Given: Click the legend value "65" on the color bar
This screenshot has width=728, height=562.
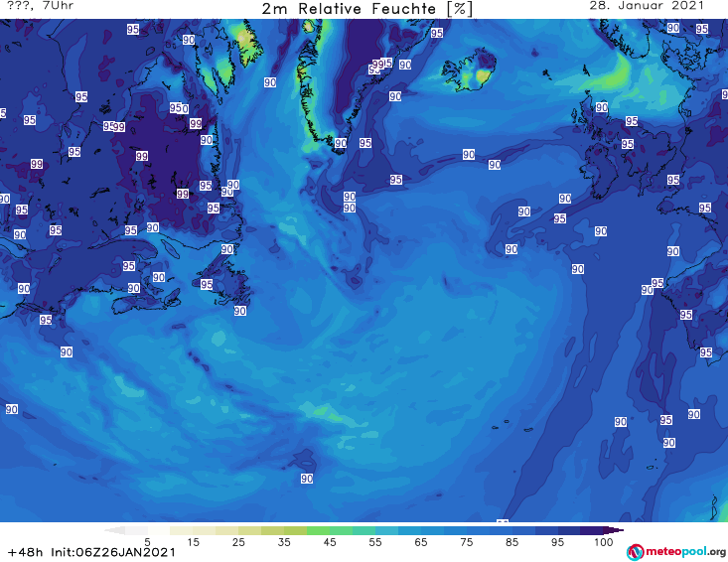Looking at the screenshot, I should [421, 542].
